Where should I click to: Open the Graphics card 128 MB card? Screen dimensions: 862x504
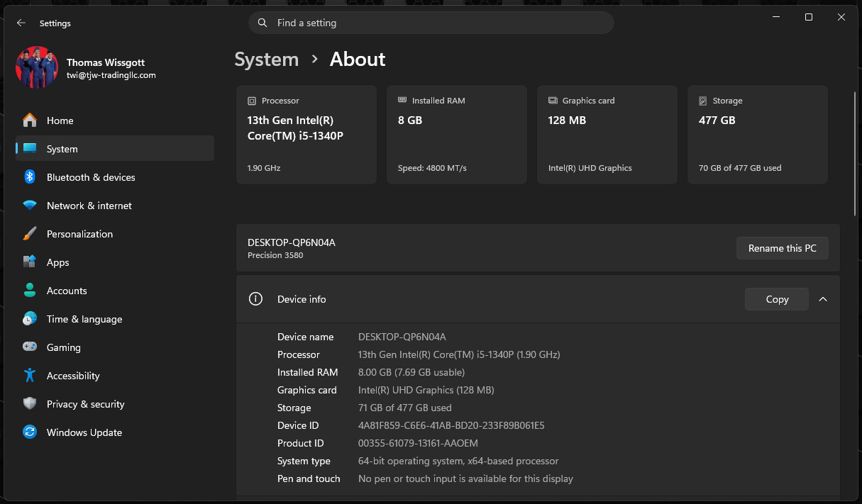click(607, 135)
